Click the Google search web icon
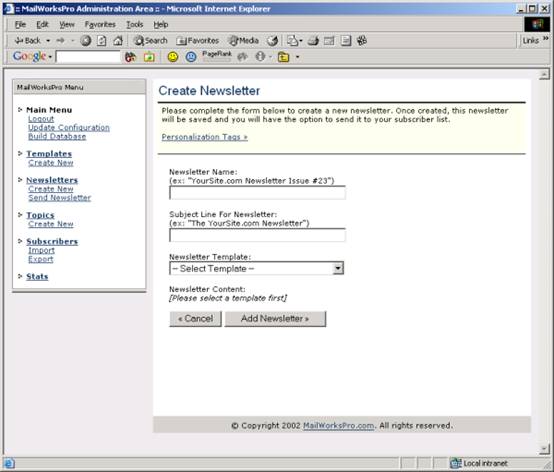The image size is (554, 472). pos(130,57)
